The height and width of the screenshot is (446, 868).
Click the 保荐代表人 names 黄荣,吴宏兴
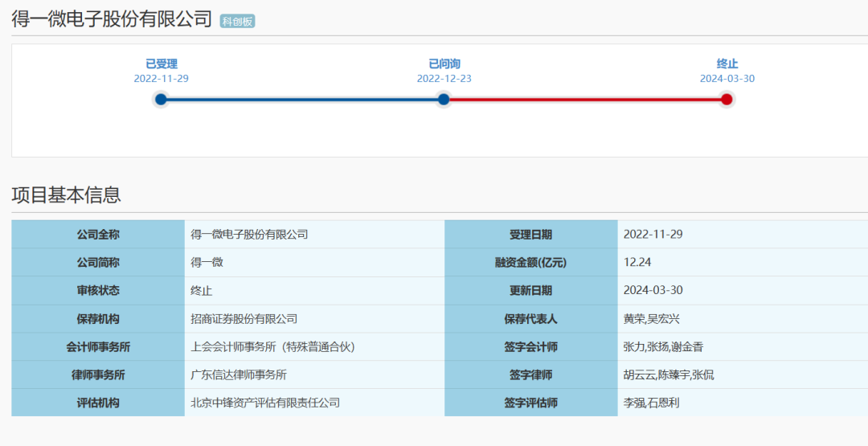(651, 319)
